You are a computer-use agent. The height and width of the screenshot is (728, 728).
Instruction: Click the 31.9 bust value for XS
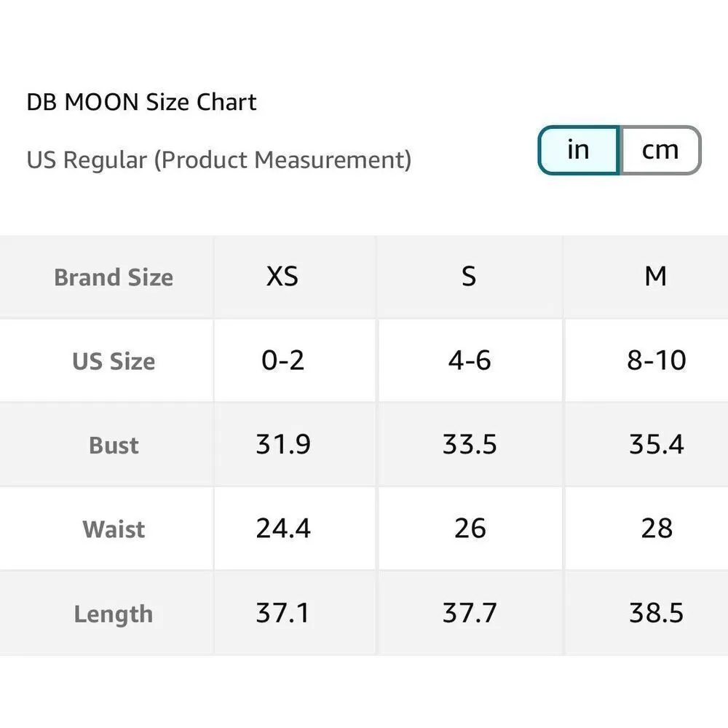[282, 444]
